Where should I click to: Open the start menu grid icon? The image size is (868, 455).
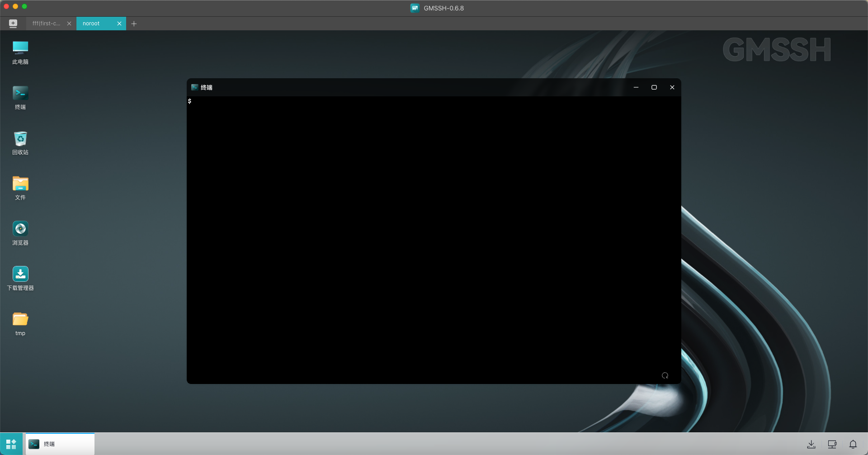(11, 444)
